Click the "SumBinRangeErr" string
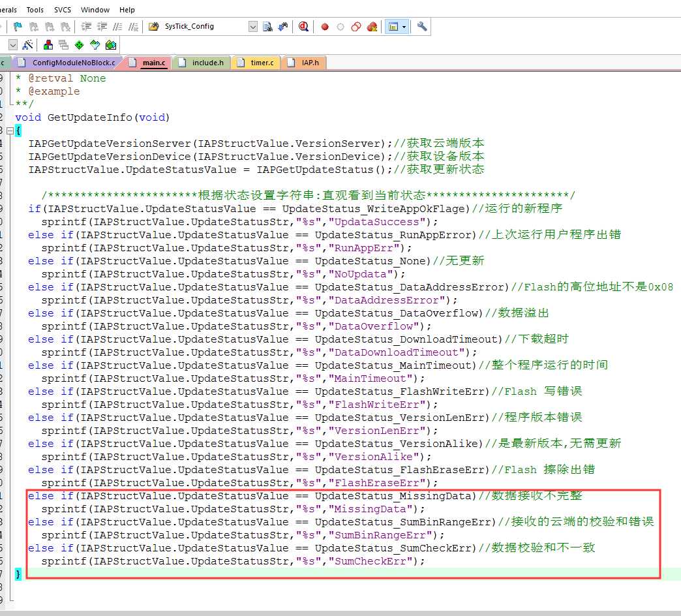 pos(380,535)
